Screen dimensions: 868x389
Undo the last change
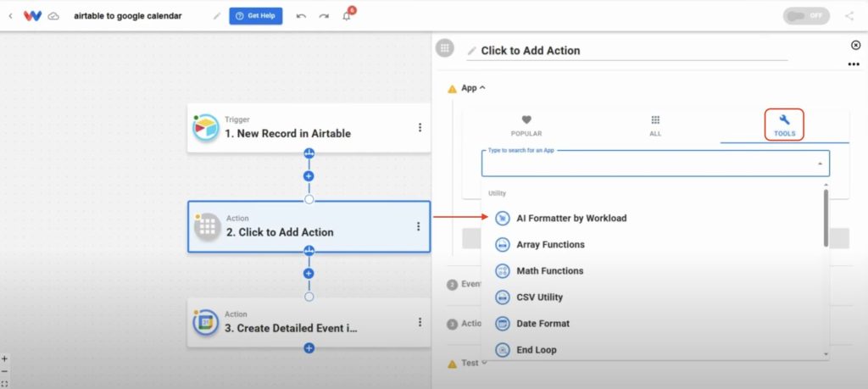pyautogui.click(x=301, y=16)
